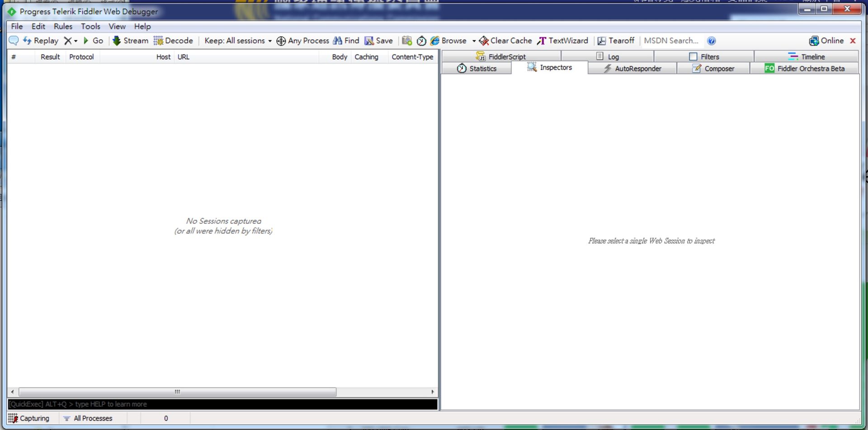Open the Help menu
Viewport: 868px width, 430px height.
[x=142, y=26]
